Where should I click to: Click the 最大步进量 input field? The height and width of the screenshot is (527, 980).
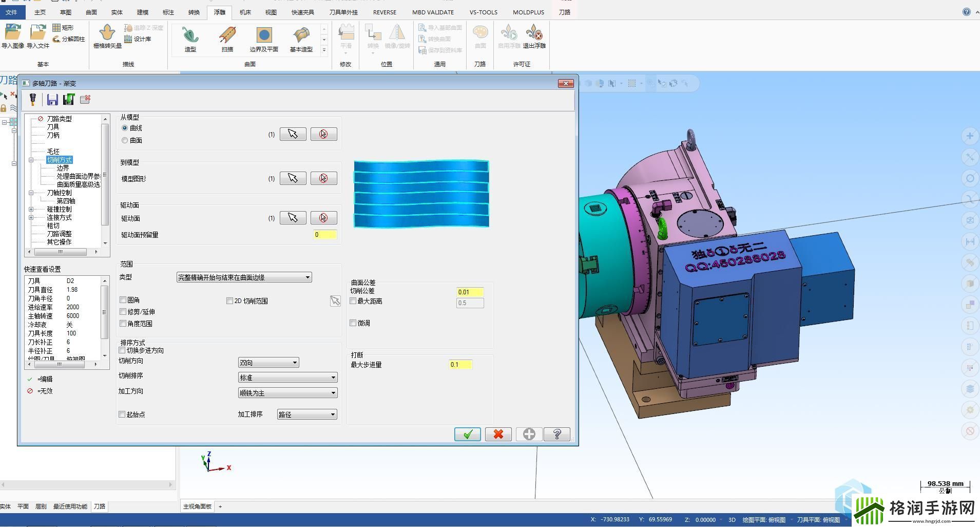click(x=460, y=365)
